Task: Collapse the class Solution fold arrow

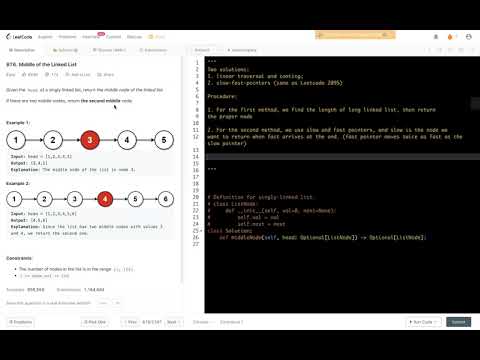Action: point(201,231)
